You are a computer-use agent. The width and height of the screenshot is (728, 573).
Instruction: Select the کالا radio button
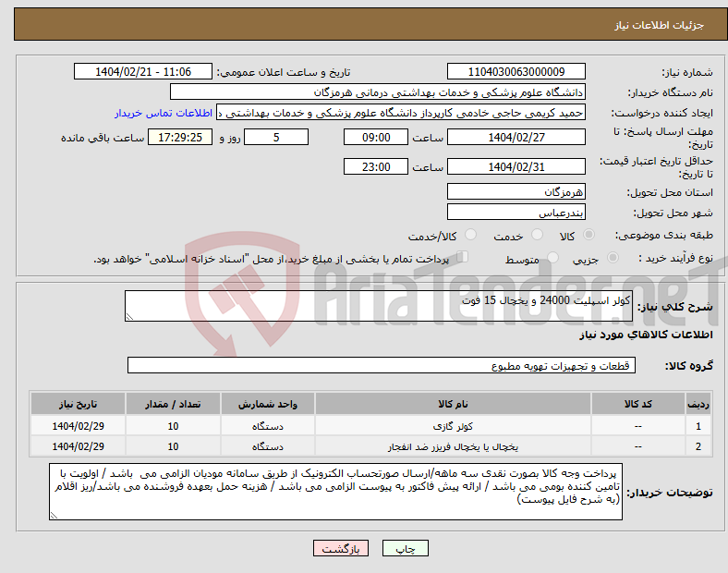(588, 235)
